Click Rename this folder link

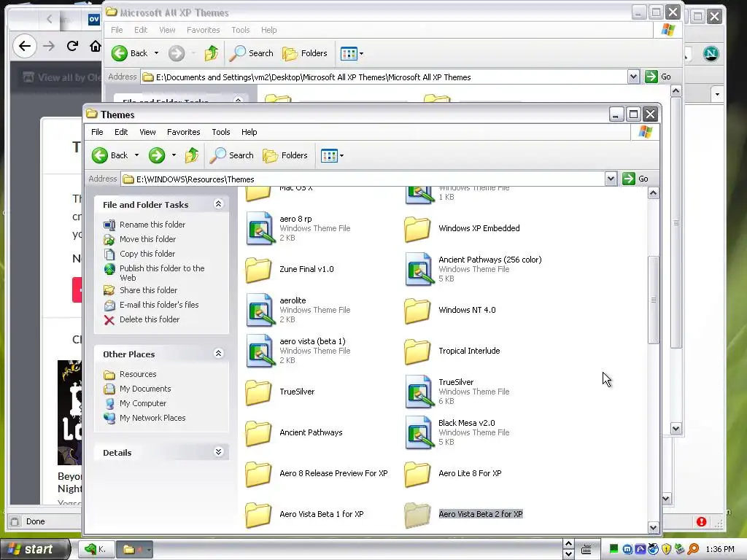click(x=152, y=225)
